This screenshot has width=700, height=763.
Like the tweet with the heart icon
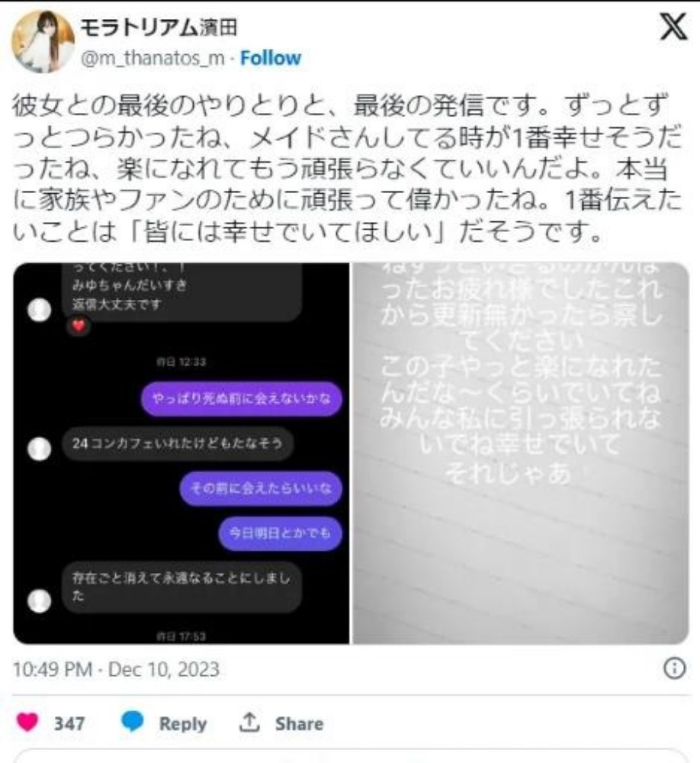pos(27,722)
